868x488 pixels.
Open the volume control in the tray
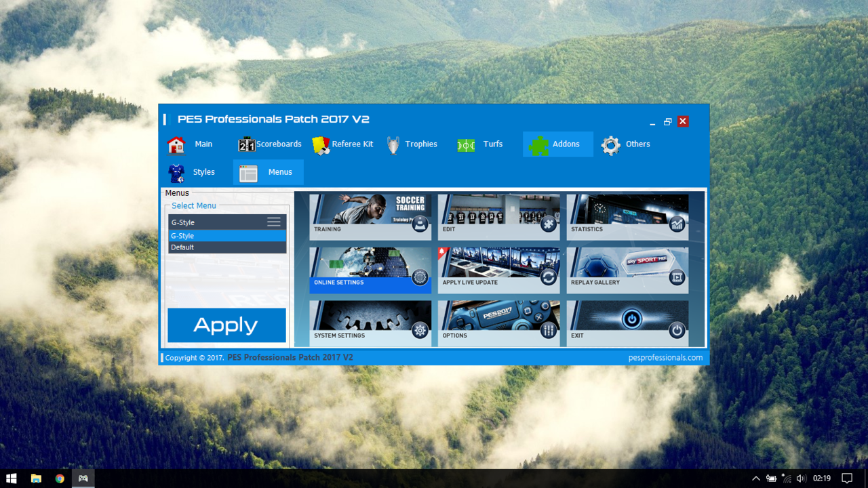pyautogui.click(x=801, y=479)
